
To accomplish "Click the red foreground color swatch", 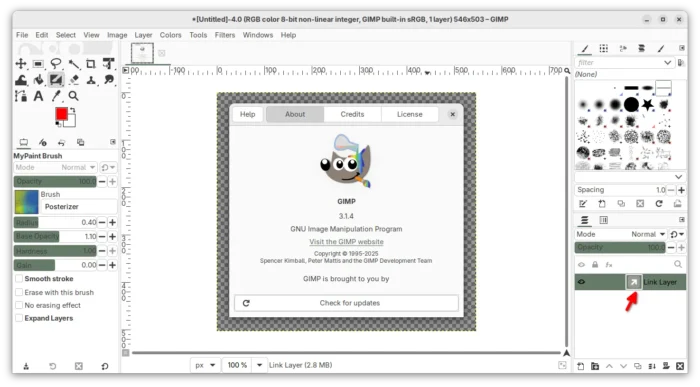I will pyautogui.click(x=62, y=114).
